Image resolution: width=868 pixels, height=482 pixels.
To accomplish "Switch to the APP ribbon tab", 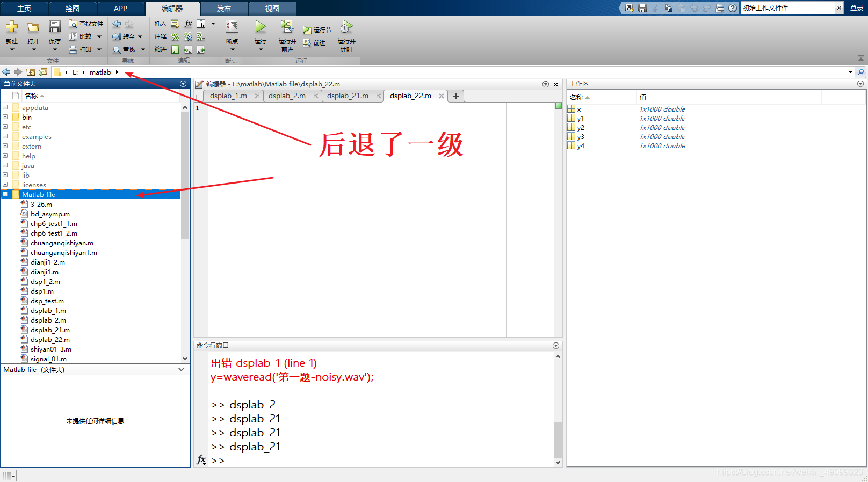I will [121, 9].
